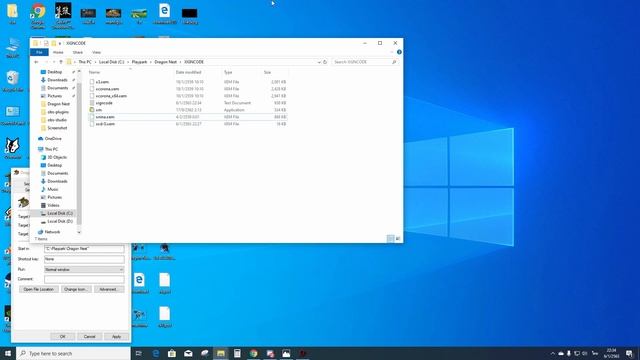The width and height of the screenshot is (640, 360).
Task: Open the Run dropdown showing Normal window
Action: (x=84, y=269)
